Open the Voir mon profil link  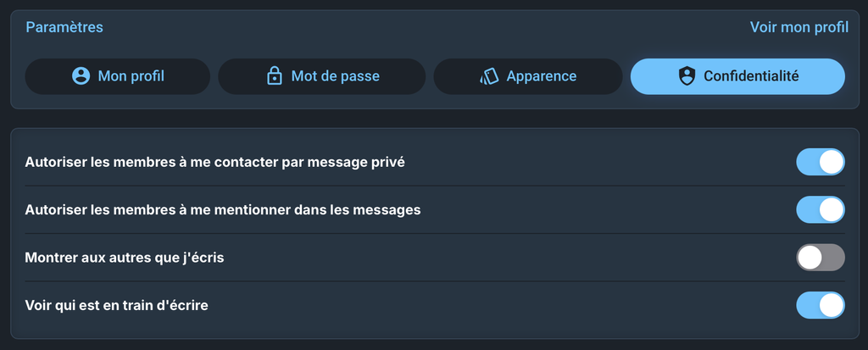(x=798, y=27)
